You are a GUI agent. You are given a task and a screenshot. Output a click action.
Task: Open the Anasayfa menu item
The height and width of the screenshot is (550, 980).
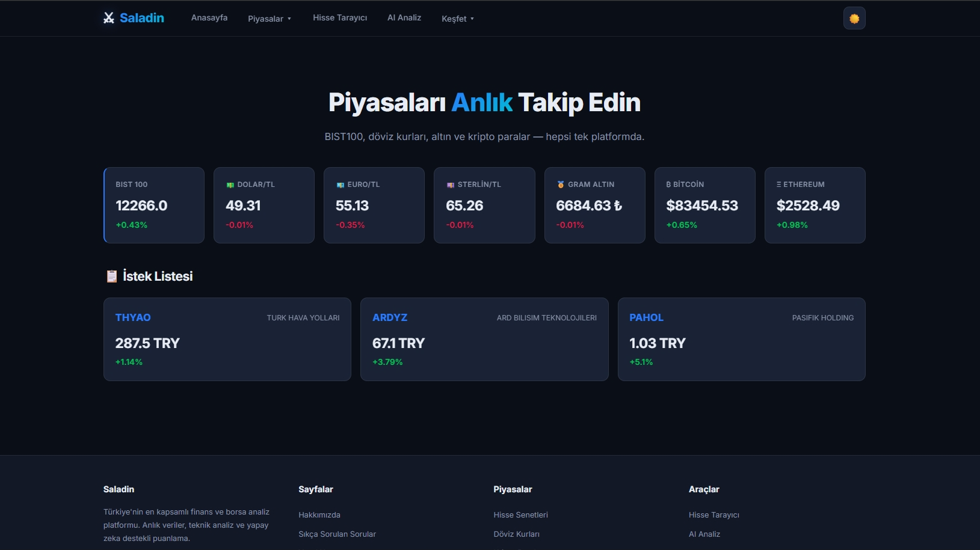click(x=209, y=17)
